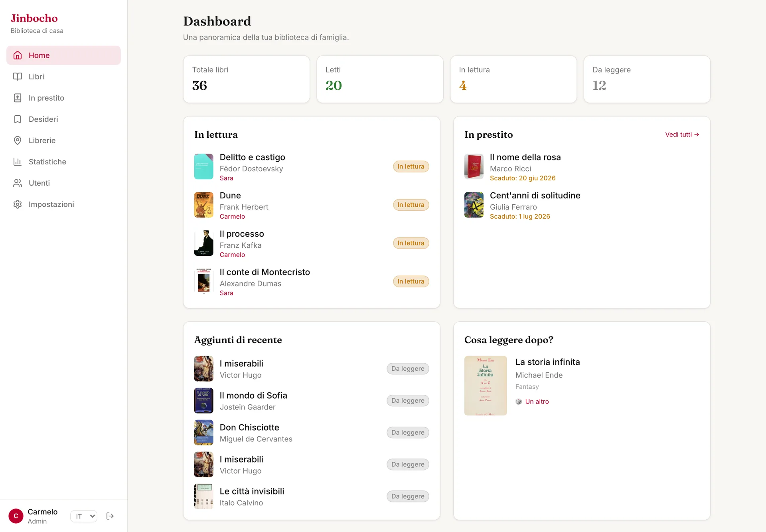Click Le città invisibili cover
The width and height of the screenshot is (766, 532).
[x=203, y=496]
